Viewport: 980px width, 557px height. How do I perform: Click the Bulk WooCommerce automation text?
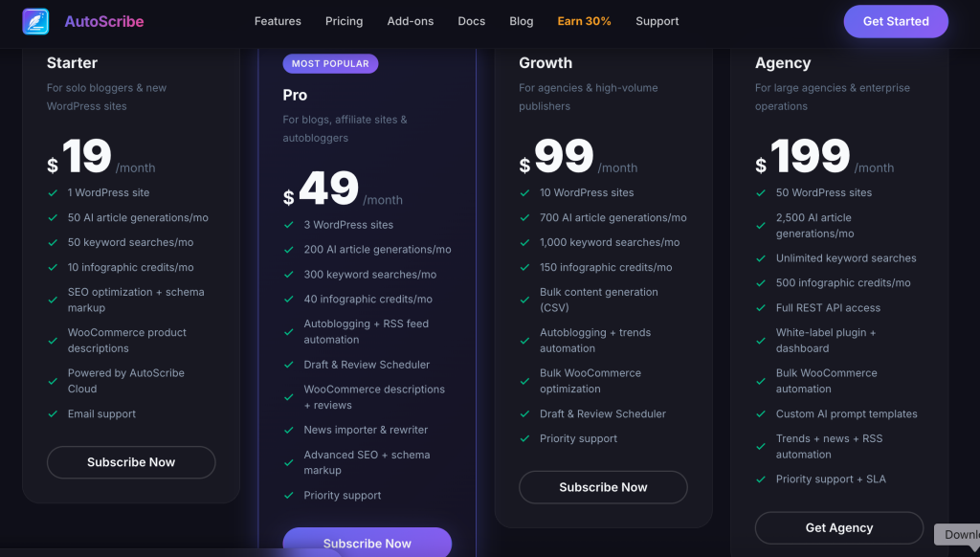click(826, 381)
